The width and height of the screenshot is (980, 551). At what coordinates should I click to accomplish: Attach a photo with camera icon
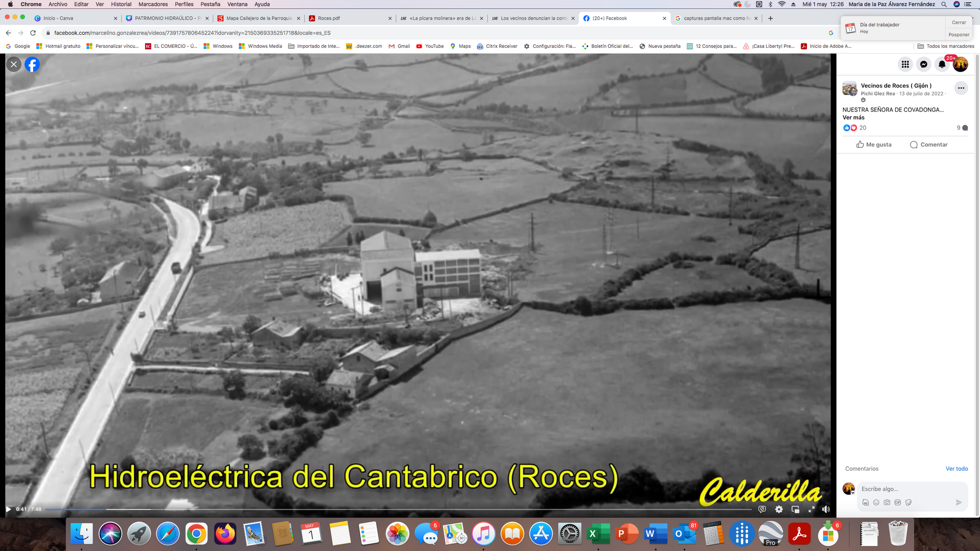pos(887,502)
